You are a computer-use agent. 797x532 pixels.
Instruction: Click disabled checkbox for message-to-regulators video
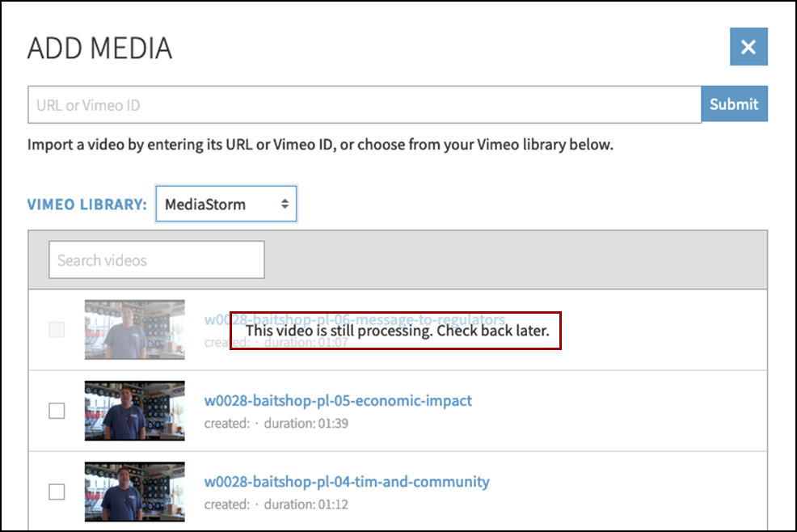pyautogui.click(x=57, y=330)
